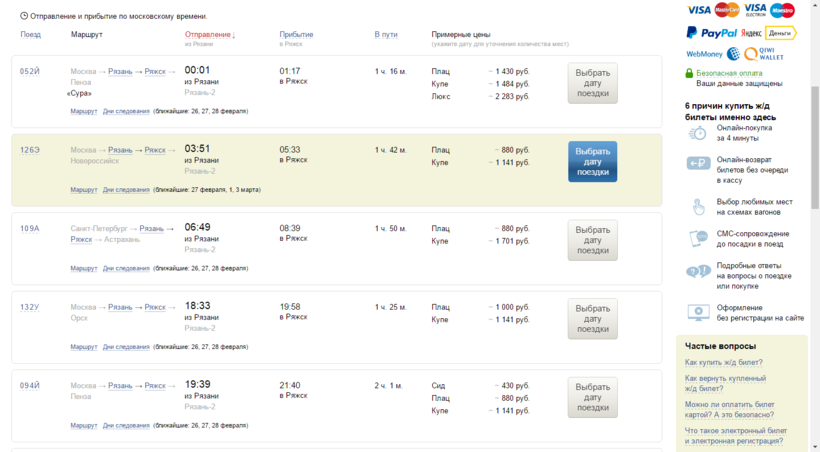Click the monitor icon for purchase without registration
Screen dimensions: 820x452
point(698,312)
